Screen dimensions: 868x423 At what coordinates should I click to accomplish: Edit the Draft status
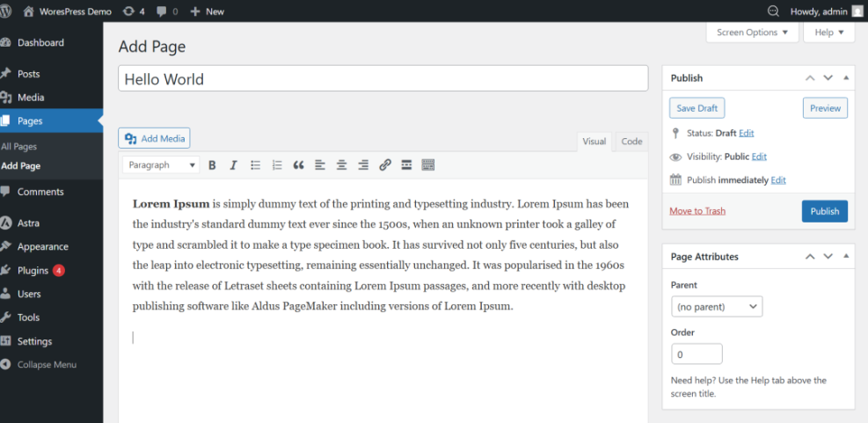tap(747, 134)
